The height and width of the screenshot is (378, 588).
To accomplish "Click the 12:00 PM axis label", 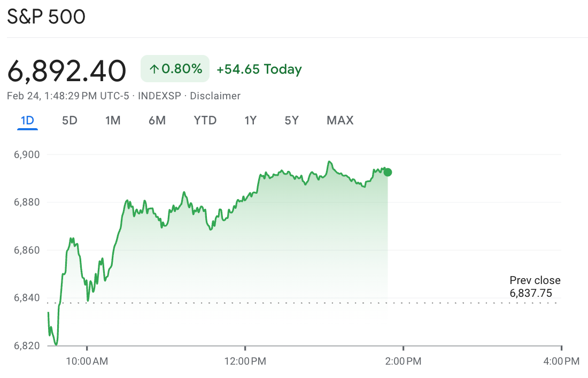I will click(x=246, y=361).
